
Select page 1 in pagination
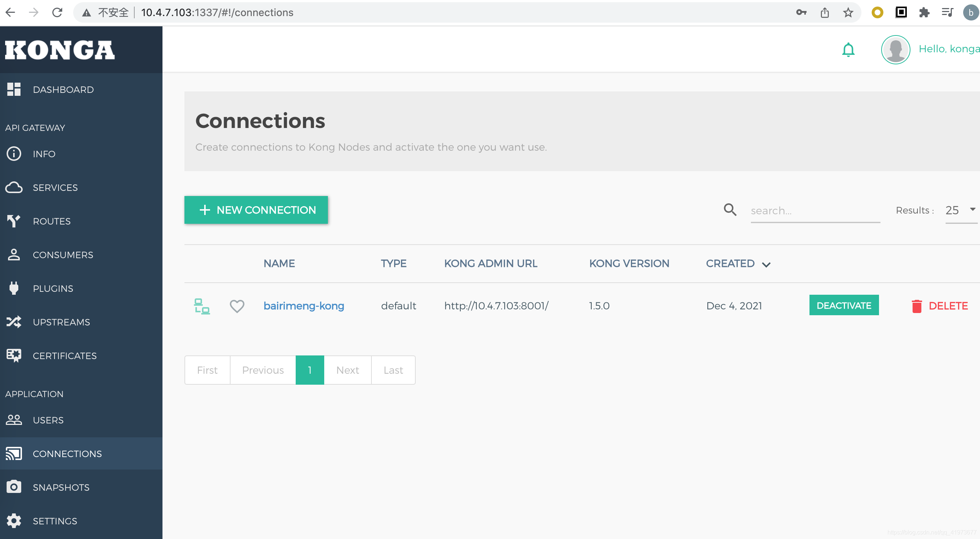click(309, 370)
